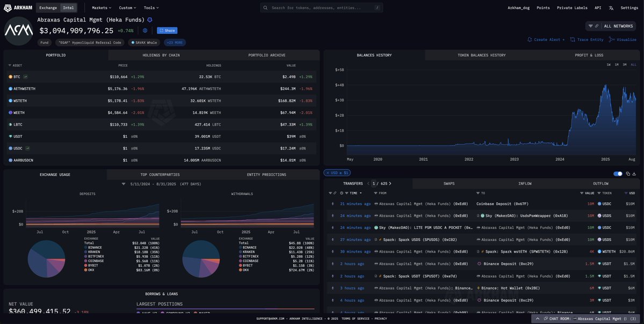Click the filter icon on the To column
This screenshot has height=324, width=644.
(x=477, y=193)
